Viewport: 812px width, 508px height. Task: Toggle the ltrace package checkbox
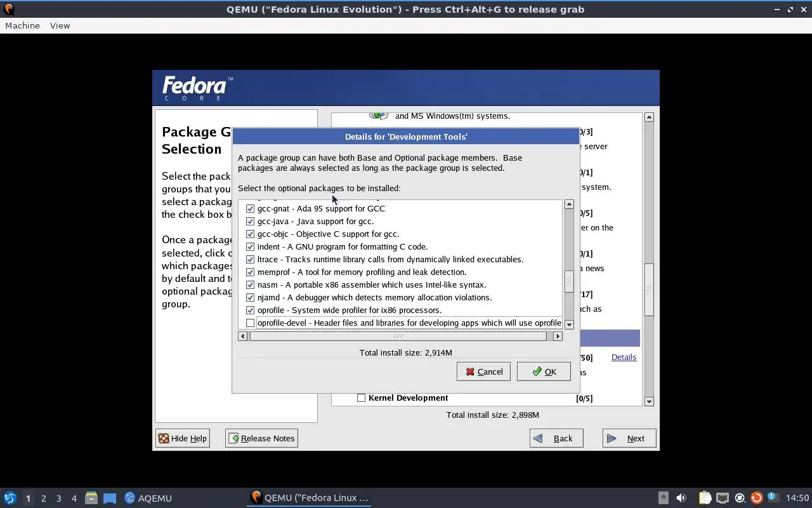(250, 259)
